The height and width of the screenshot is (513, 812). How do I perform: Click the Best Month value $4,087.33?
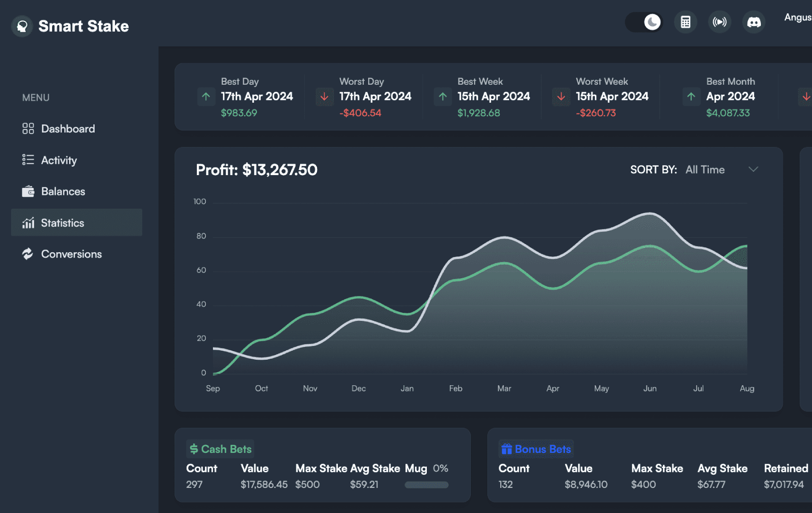click(728, 113)
